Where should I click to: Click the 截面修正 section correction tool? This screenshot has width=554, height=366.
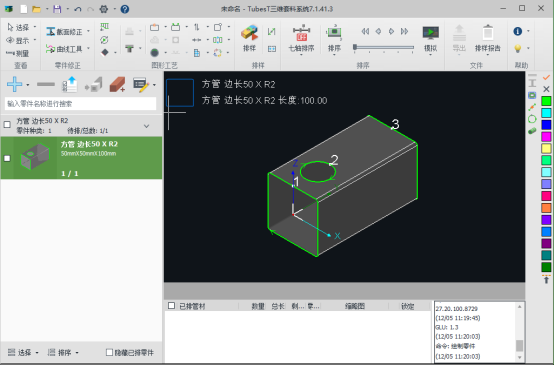(64, 32)
